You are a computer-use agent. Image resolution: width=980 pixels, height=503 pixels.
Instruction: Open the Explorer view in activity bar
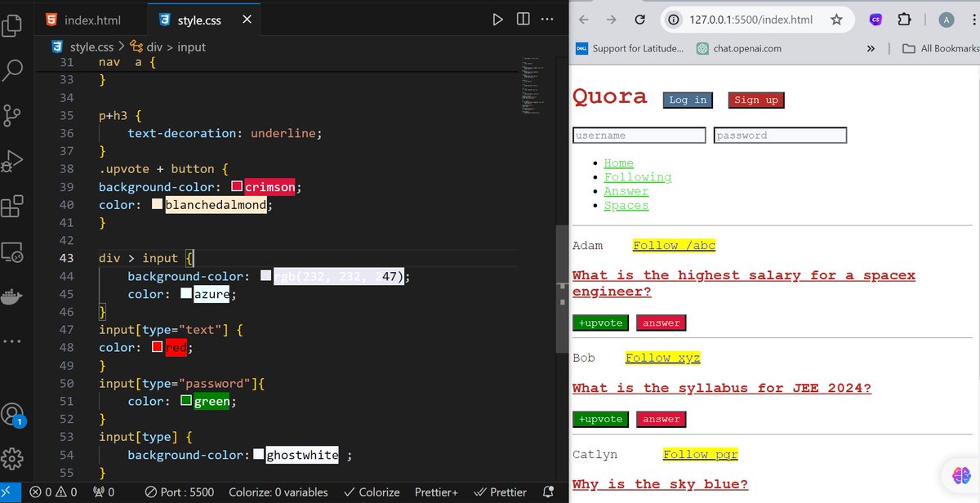[12, 24]
